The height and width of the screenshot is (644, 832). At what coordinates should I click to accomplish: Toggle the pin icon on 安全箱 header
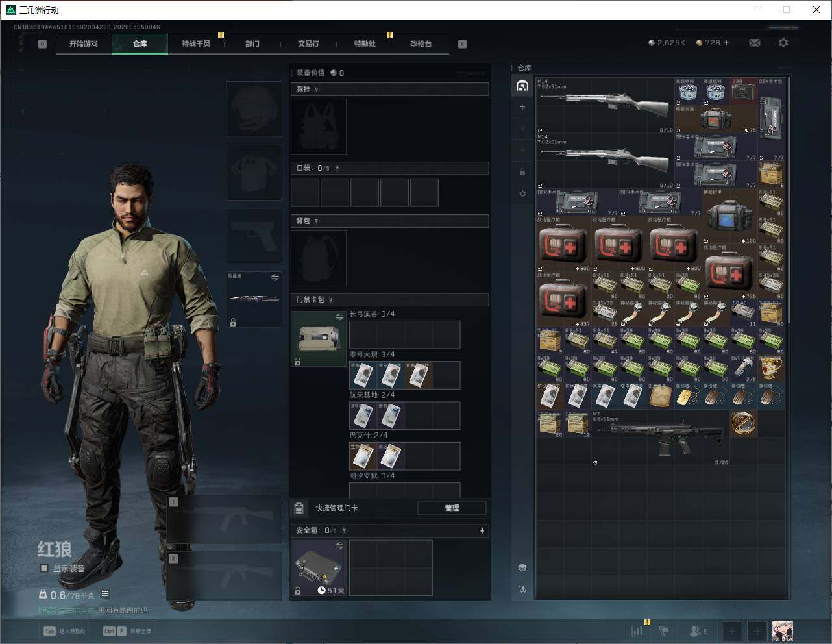(x=482, y=530)
